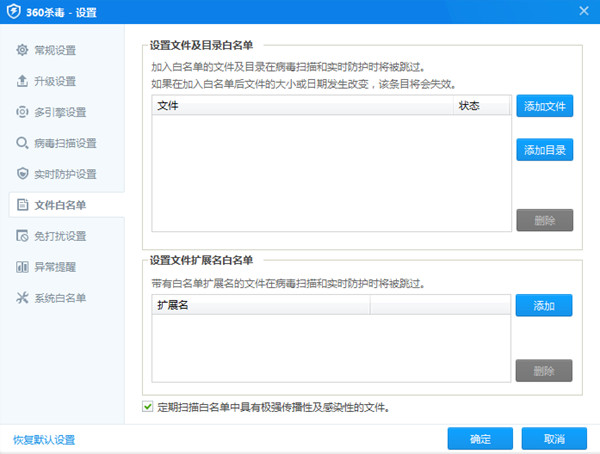Toggle 定期扫描白名单 checkbox
Screen dimensions: 600x454
(148, 407)
